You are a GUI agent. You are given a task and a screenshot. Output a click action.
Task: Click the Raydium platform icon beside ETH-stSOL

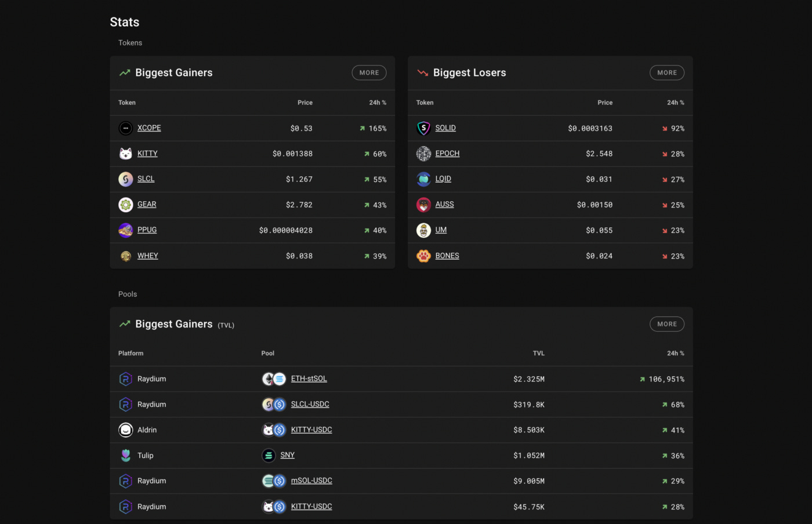125,379
